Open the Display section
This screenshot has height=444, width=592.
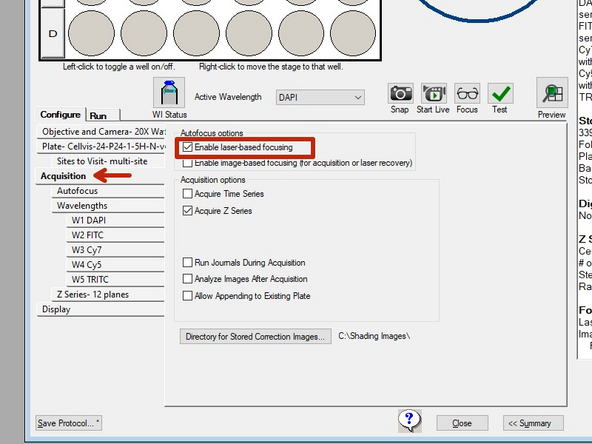(x=101, y=309)
